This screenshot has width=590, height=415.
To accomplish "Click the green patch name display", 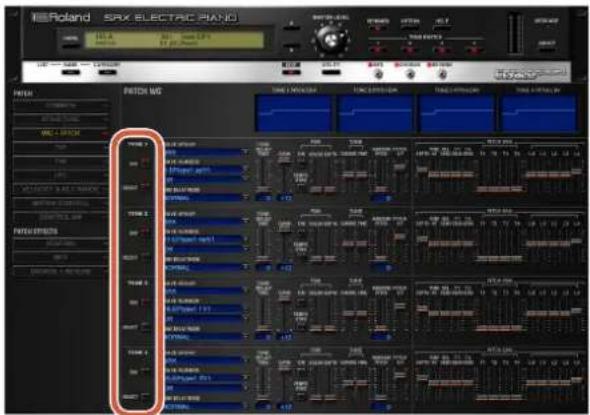I will point(174,40).
